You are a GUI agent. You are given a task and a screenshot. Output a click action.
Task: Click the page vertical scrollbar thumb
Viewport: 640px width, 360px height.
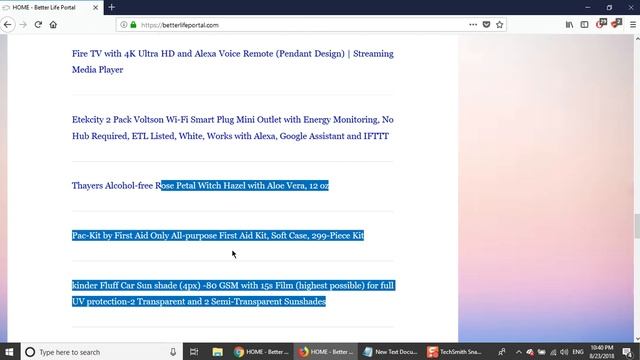click(x=637, y=226)
